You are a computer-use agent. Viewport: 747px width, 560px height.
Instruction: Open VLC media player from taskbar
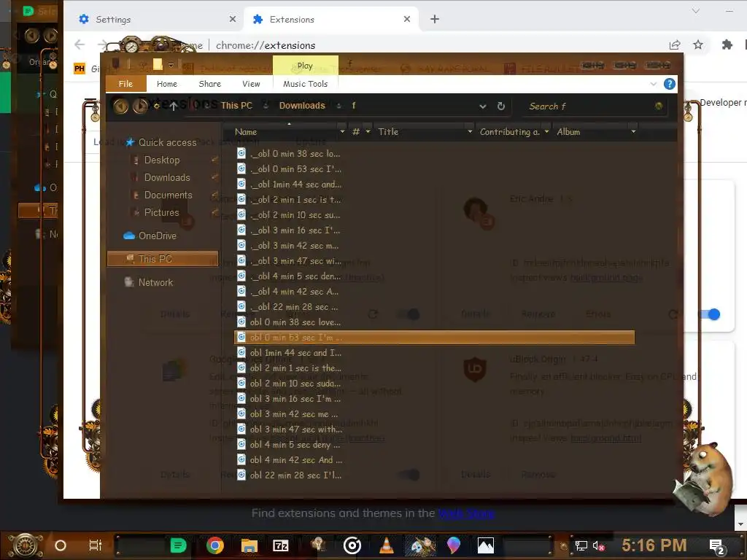[x=387, y=545]
